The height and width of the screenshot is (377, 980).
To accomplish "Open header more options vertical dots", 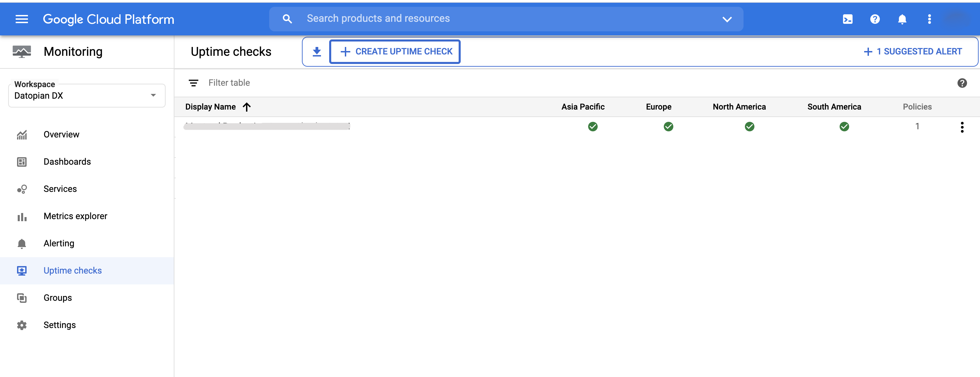I will [930, 19].
